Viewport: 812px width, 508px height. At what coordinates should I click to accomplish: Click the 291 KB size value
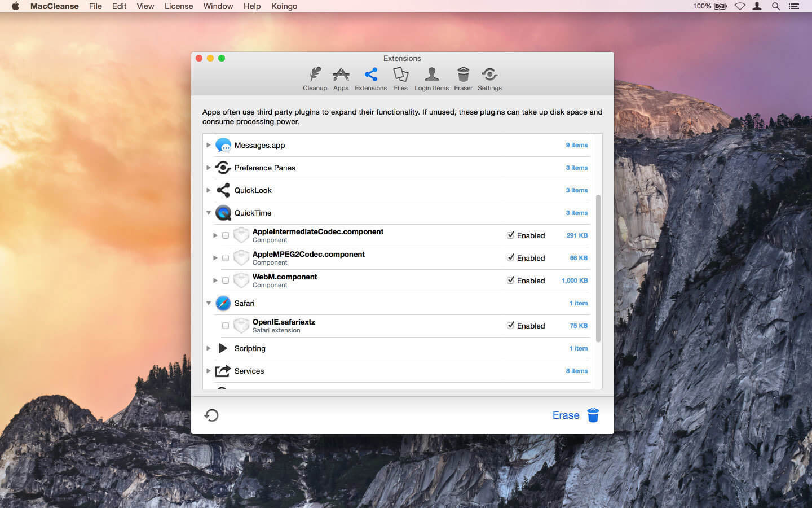[x=577, y=235]
